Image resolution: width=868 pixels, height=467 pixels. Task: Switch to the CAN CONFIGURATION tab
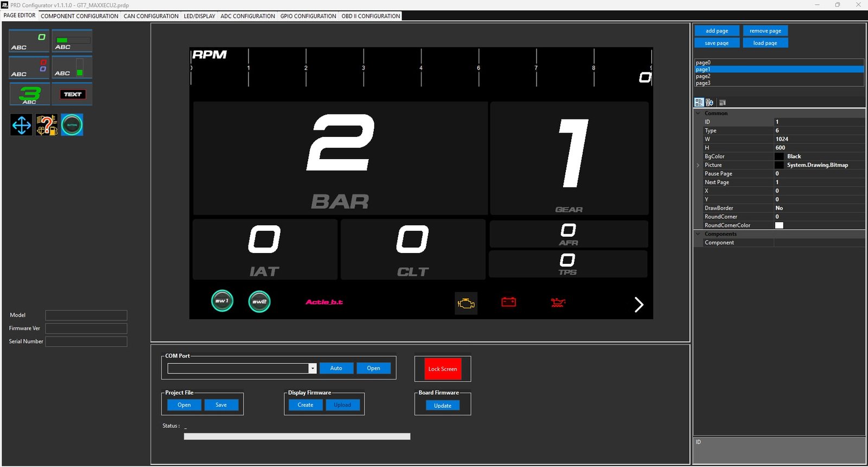click(x=151, y=16)
